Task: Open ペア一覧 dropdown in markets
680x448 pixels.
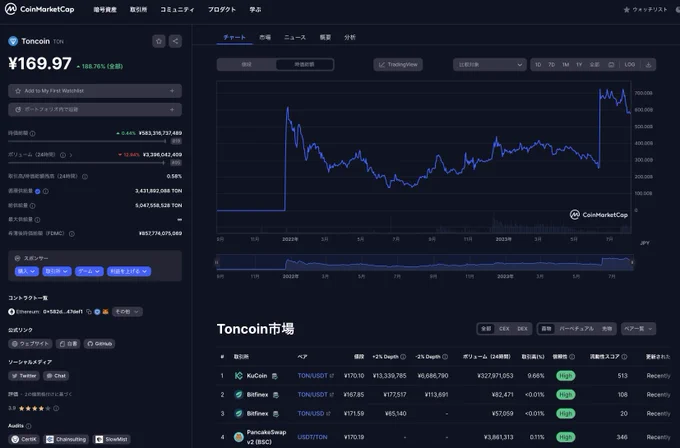Action: [x=638, y=329]
